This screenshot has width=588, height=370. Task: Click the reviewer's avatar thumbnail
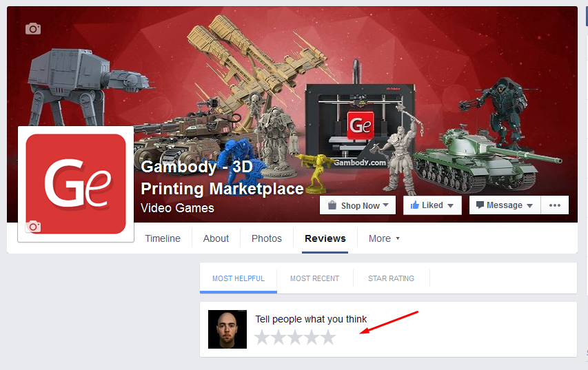pyautogui.click(x=227, y=329)
